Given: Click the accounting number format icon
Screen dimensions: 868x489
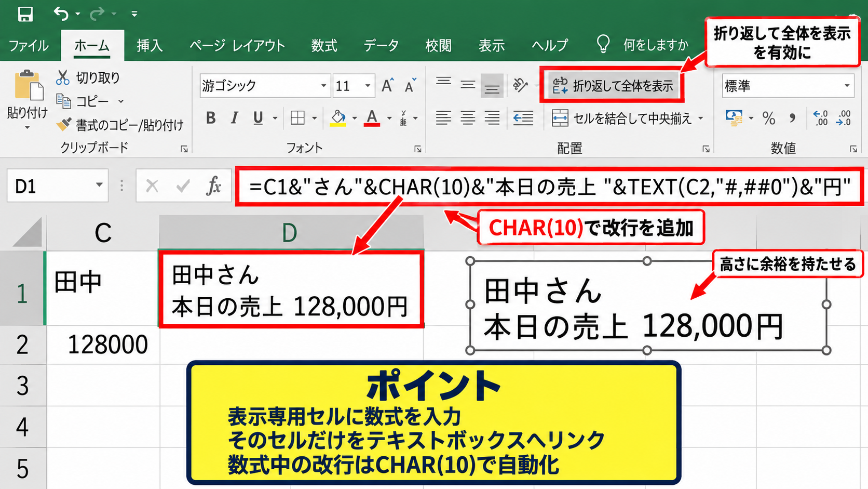Looking at the screenshot, I should [734, 118].
